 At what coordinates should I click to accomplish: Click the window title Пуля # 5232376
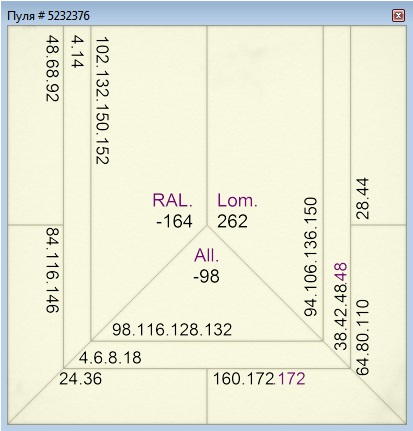point(48,16)
